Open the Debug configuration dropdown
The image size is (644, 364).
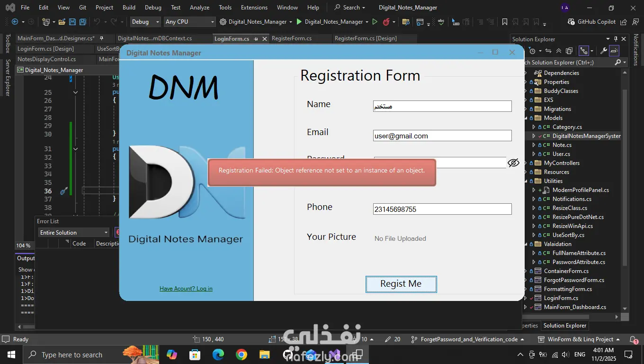click(145, 22)
